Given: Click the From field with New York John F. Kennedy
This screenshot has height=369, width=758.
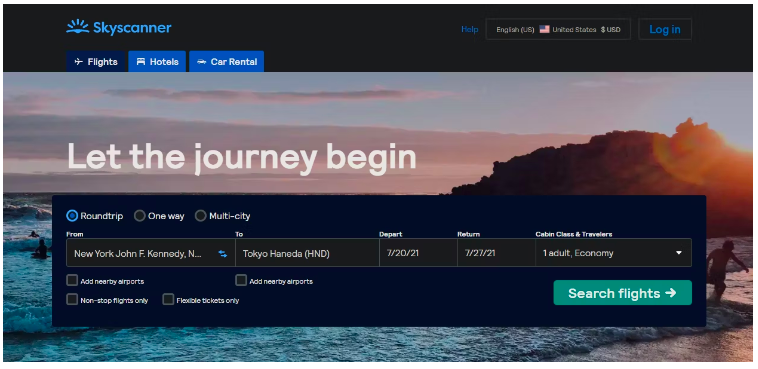Looking at the screenshot, I should pyautogui.click(x=151, y=253).
